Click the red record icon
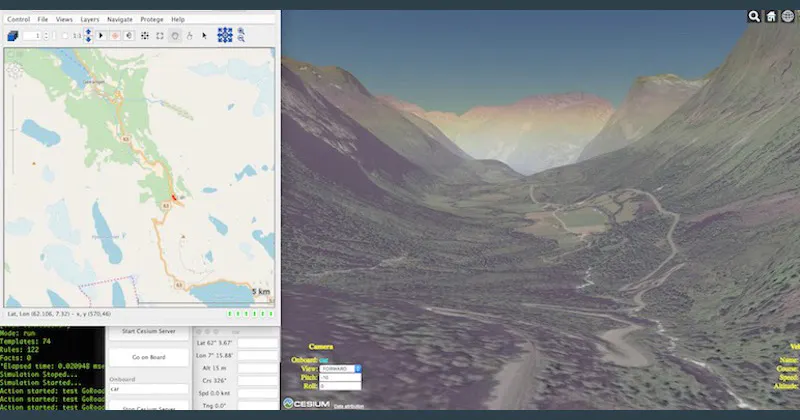 click(x=115, y=36)
